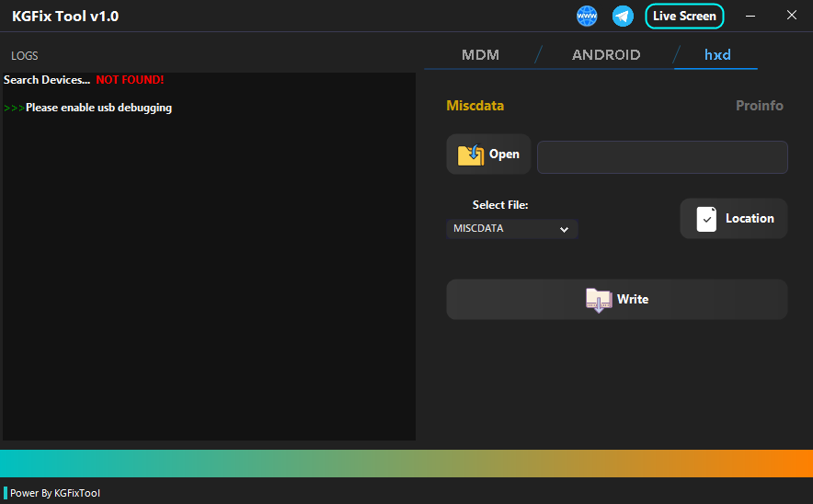Switch to Miscdata mode
Image resolution: width=813 pixels, height=504 pixels.
475,106
